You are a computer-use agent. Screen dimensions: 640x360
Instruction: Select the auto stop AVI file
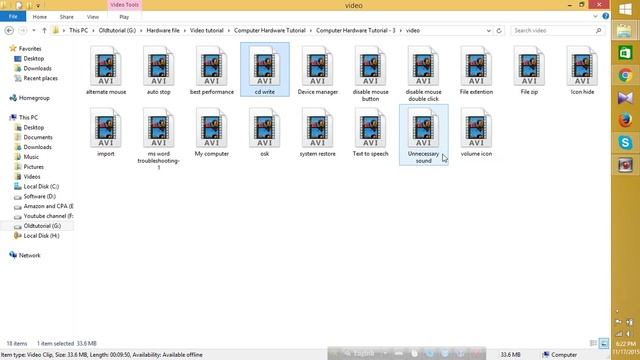159,71
